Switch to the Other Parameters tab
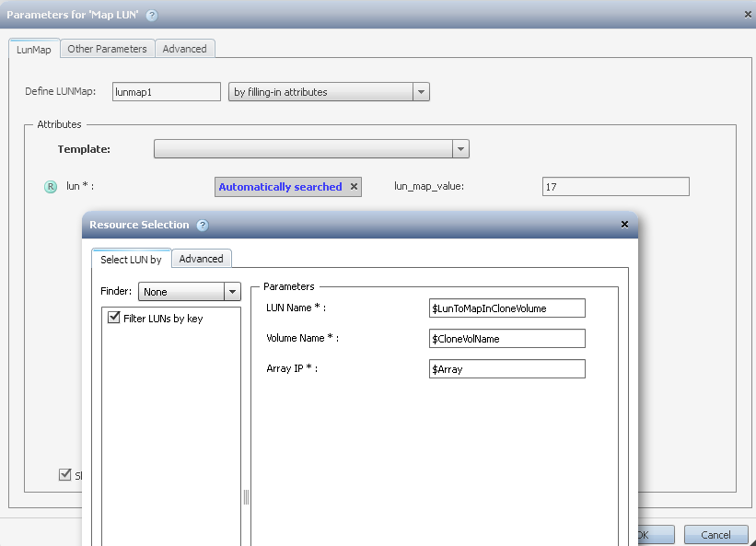Image resolution: width=756 pixels, height=546 pixels. click(107, 49)
